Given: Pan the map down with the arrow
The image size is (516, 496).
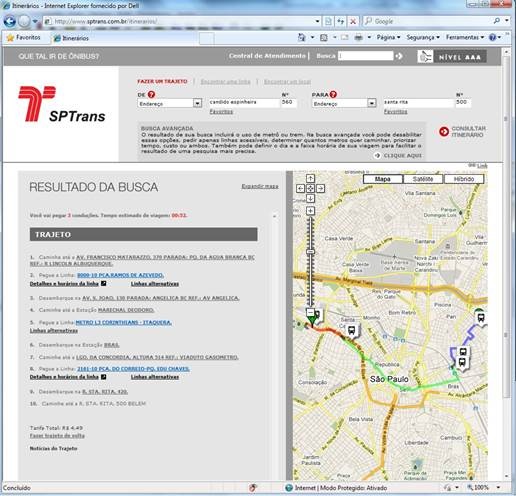Looking at the screenshot, I should pyautogui.click(x=310, y=199).
